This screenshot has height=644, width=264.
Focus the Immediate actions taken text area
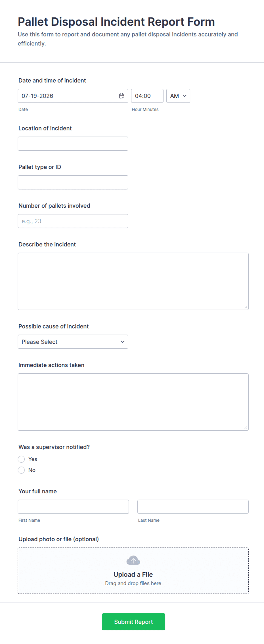[133, 402]
